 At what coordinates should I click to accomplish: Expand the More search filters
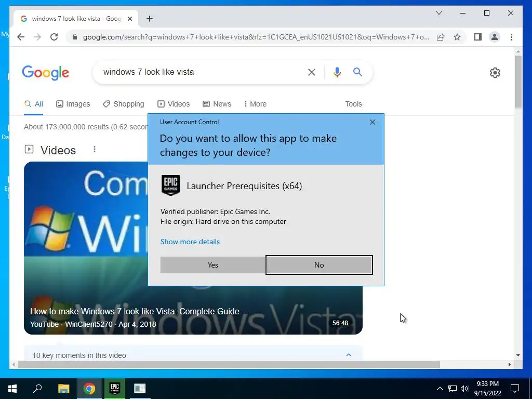(255, 104)
